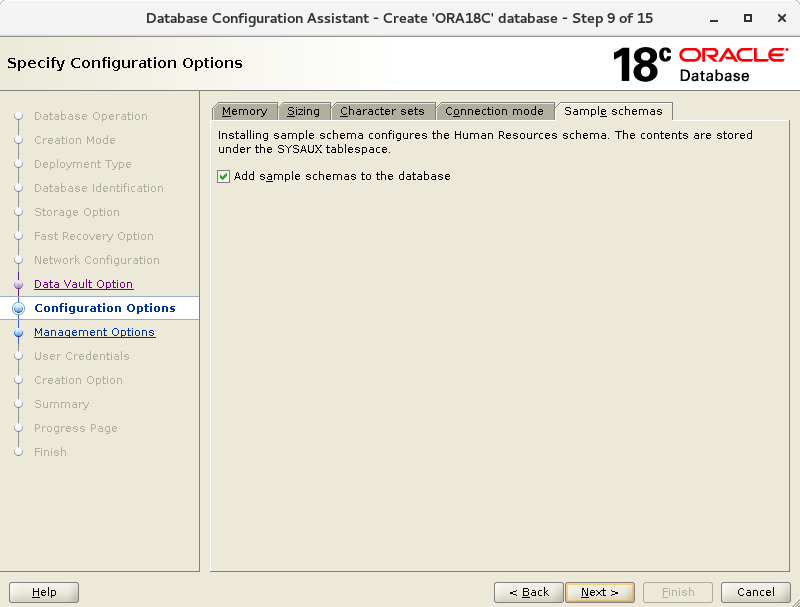Select the Sample schemas tab
800x607 pixels.
tap(613, 111)
